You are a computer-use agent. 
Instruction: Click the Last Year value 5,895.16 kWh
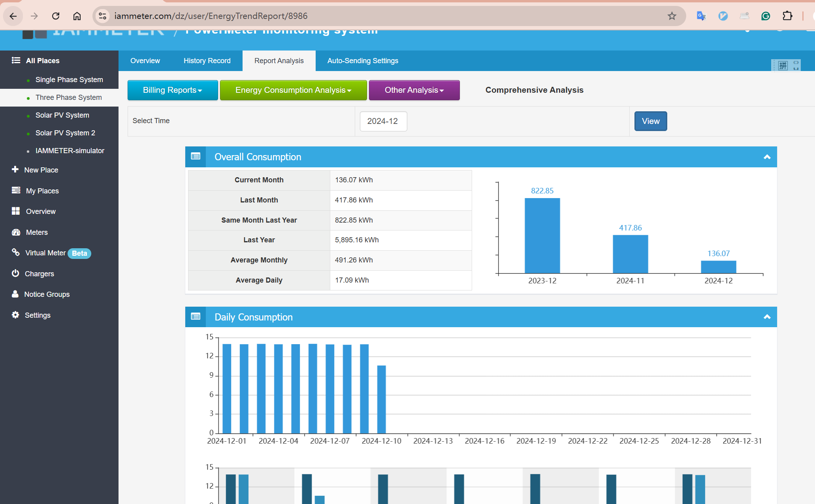(x=357, y=240)
